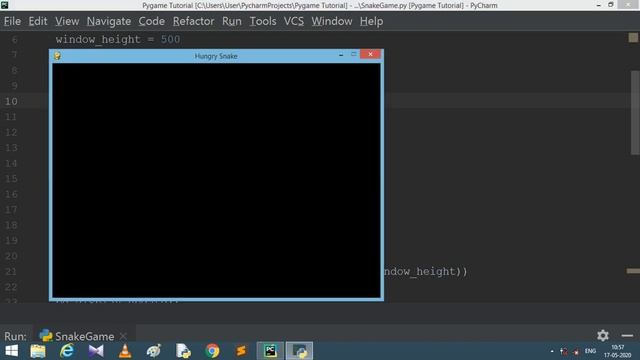The height and width of the screenshot is (360, 640).
Task: Open the View menu
Action: tap(67, 21)
